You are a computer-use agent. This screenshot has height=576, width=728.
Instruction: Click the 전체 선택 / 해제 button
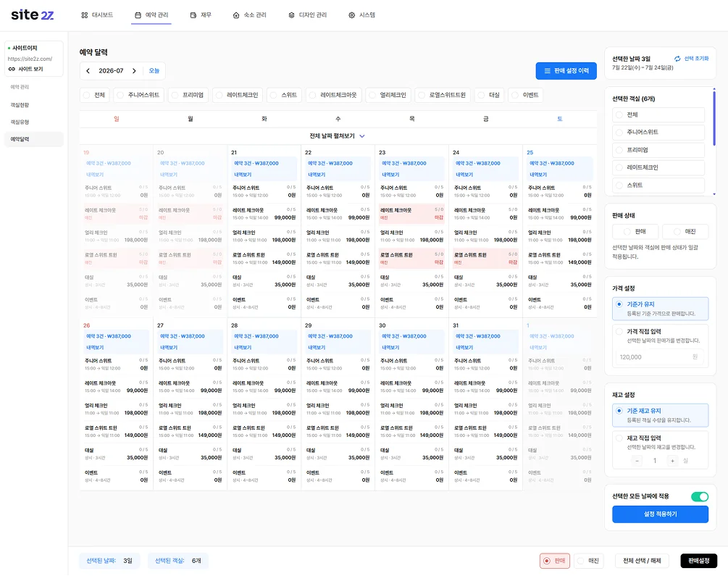coord(642,561)
